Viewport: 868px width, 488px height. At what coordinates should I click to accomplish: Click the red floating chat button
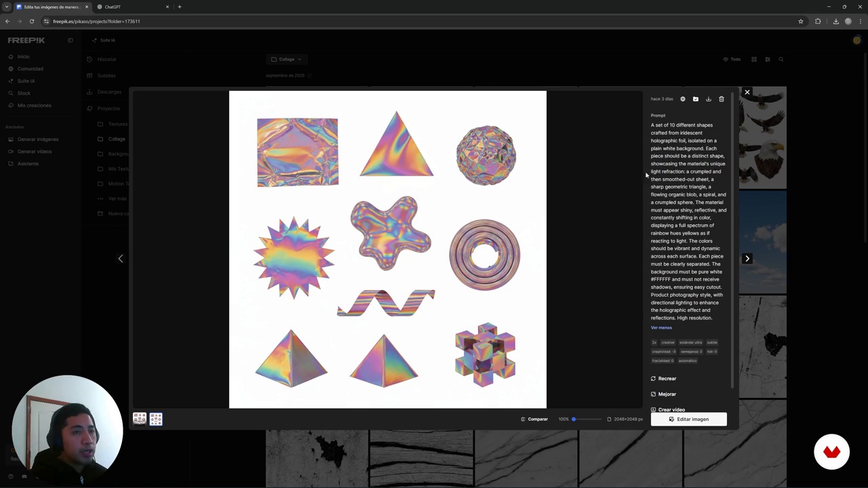[x=832, y=452]
